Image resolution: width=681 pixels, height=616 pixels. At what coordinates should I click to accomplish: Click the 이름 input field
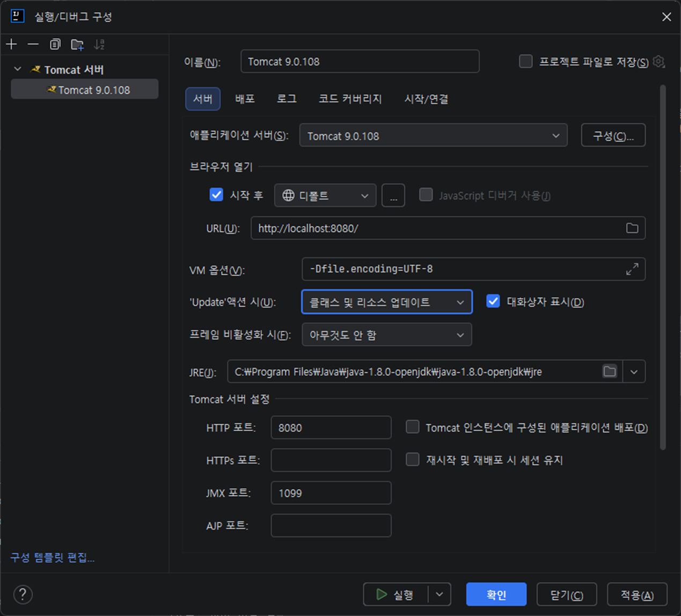pos(360,61)
